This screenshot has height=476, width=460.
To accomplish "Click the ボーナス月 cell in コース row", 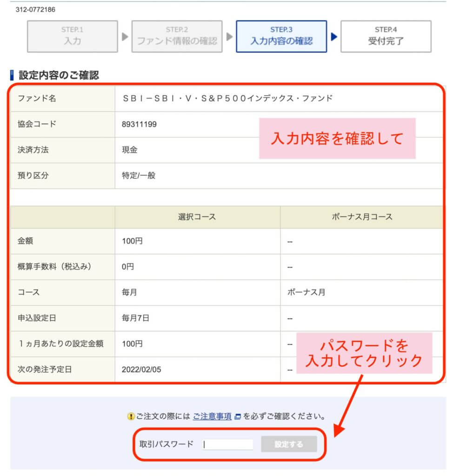I will click(x=306, y=292).
